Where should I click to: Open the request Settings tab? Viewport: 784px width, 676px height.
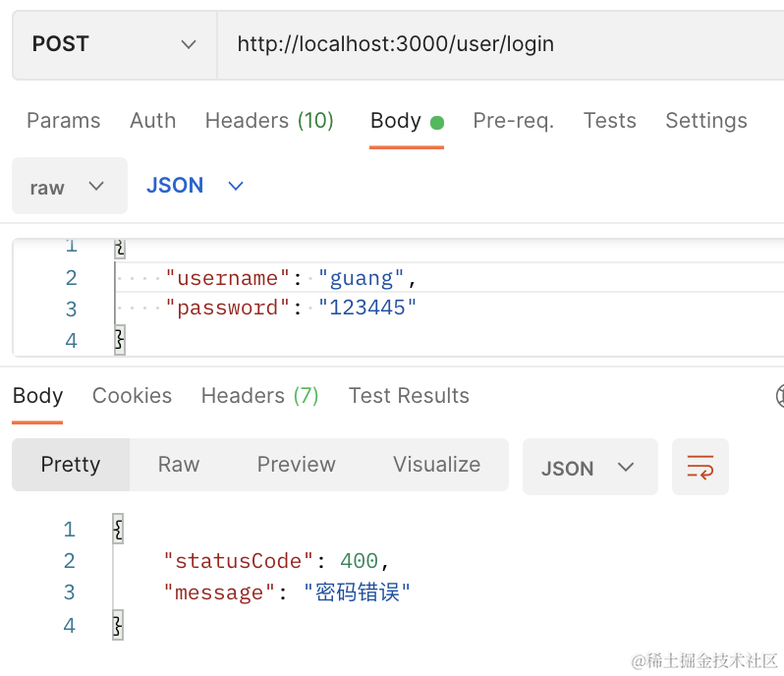(x=705, y=121)
